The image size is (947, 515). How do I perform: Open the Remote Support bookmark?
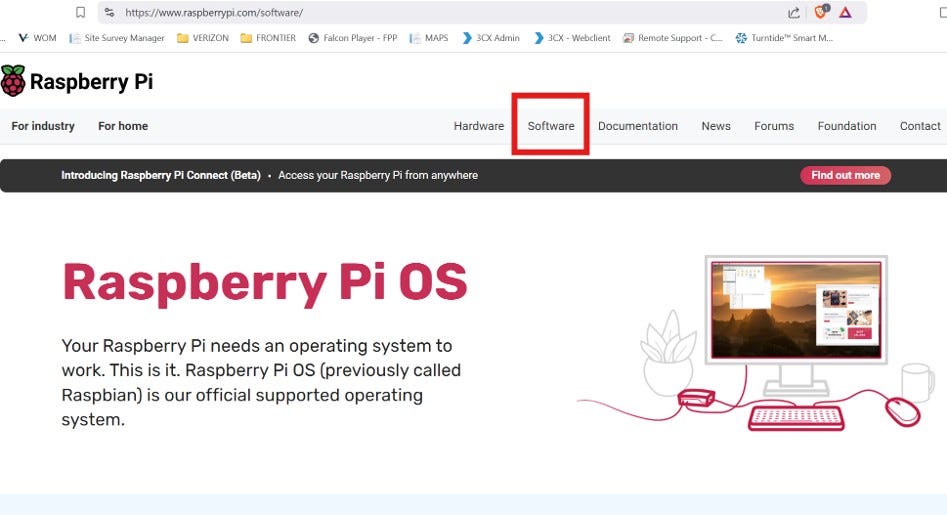(x=673, y=37)
